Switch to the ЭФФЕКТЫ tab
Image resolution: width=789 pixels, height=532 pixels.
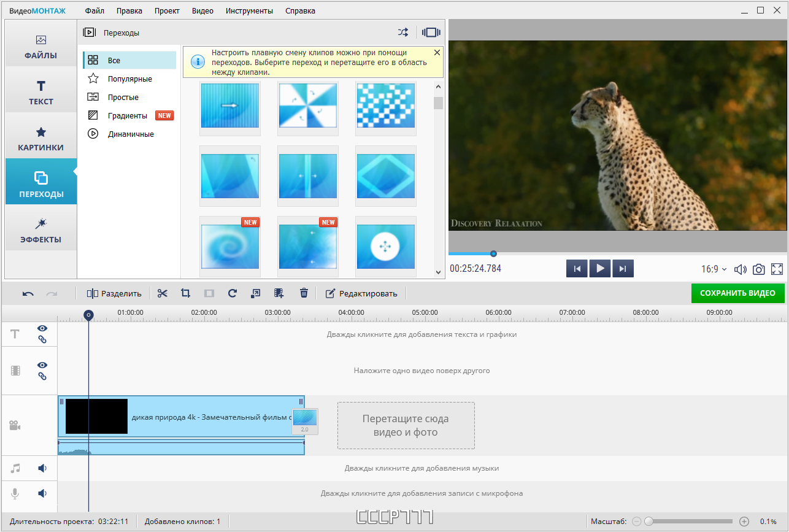coord(41,230)
